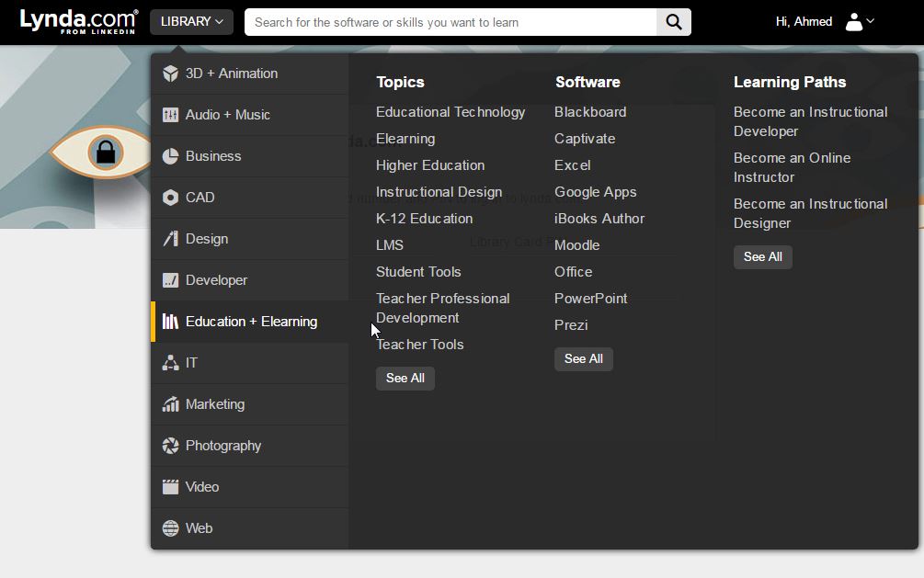
Task: Open Become an Instructional Developer path
Action: point(810,121)
